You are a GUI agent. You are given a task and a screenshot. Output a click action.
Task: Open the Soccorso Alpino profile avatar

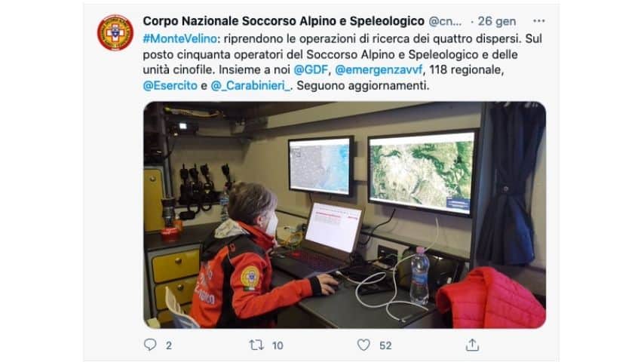click(115, 33)
